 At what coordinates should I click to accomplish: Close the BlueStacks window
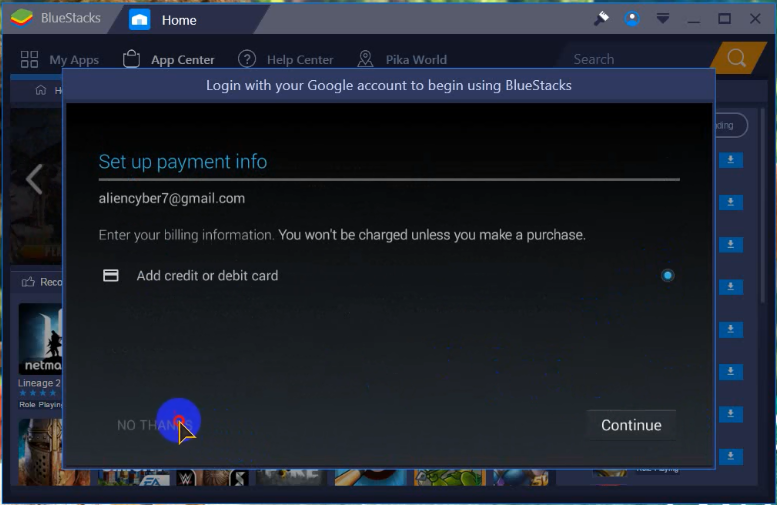tap(755, 19)
